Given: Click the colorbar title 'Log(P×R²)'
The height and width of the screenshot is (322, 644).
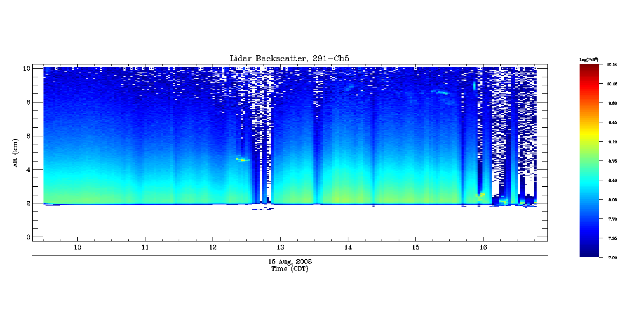Looking at the screenshot, I should coord(588,60).
